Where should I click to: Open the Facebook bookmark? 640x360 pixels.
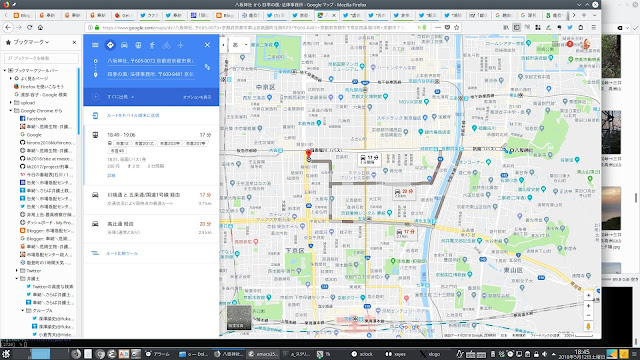point(33,119)
